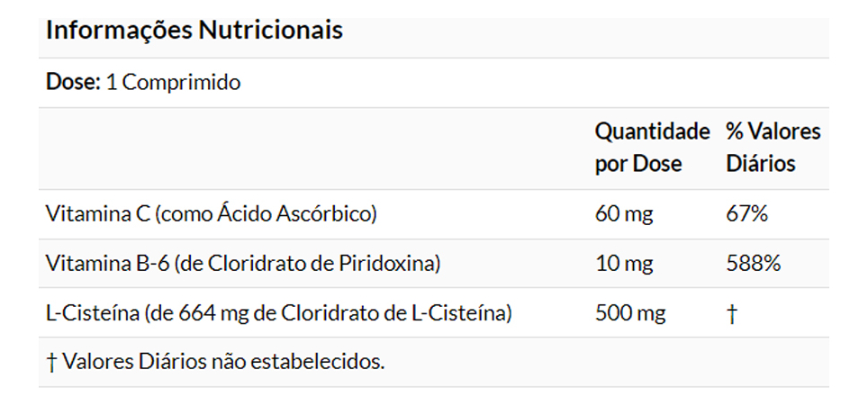Click the (como Ácido Ascórbico) parenthetical text
The width and height of the screenshot is (868, 406).
(266, 214)
